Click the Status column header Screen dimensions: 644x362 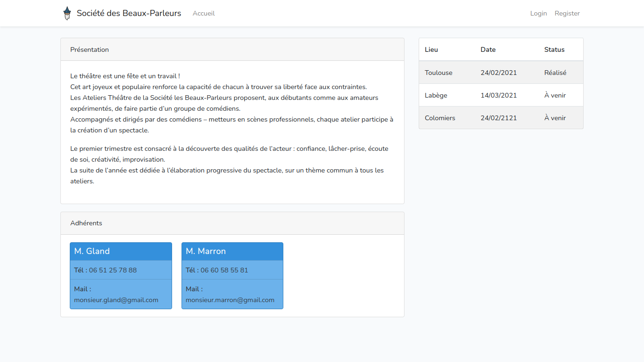coord(554,49)
